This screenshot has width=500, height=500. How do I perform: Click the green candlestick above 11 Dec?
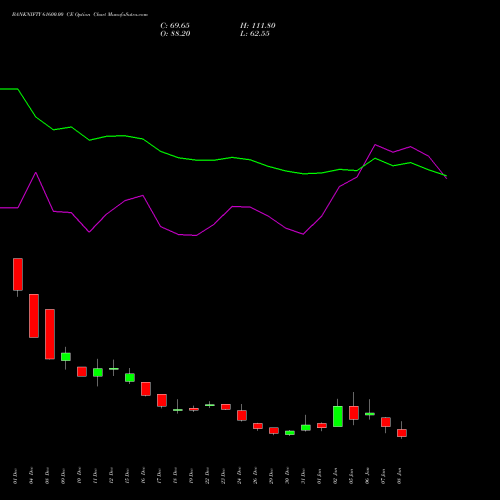point(98,372)
